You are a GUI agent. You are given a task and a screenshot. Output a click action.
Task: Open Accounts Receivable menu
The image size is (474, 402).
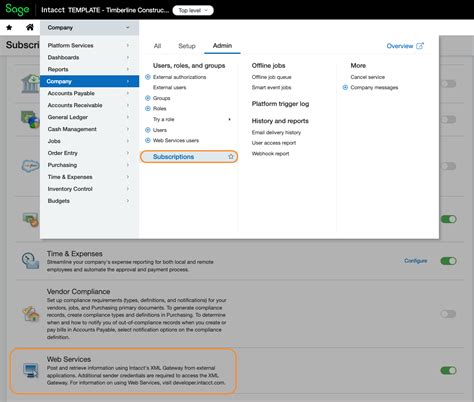(x=89, y=105)
